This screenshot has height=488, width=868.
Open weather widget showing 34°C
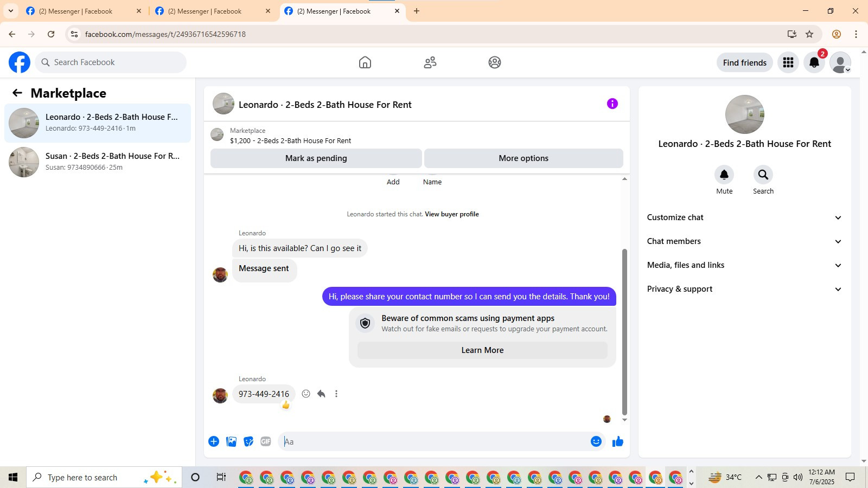coord(725,477)
